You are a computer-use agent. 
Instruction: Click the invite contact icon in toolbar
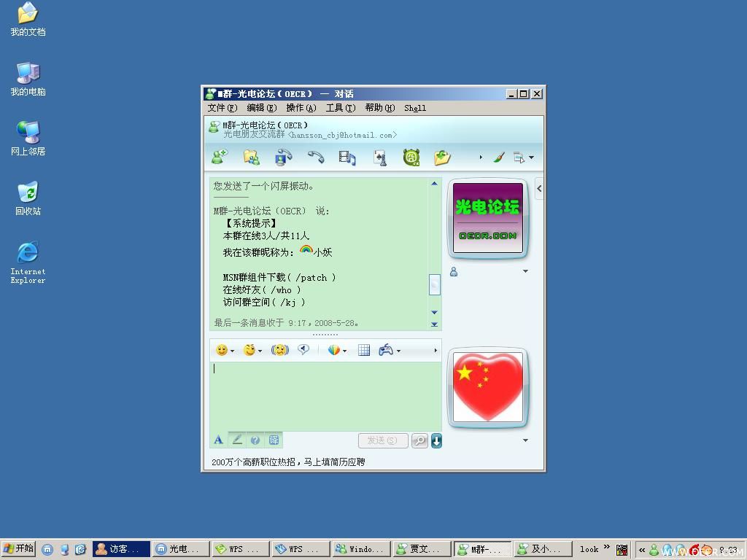click(x=220, y=157)
